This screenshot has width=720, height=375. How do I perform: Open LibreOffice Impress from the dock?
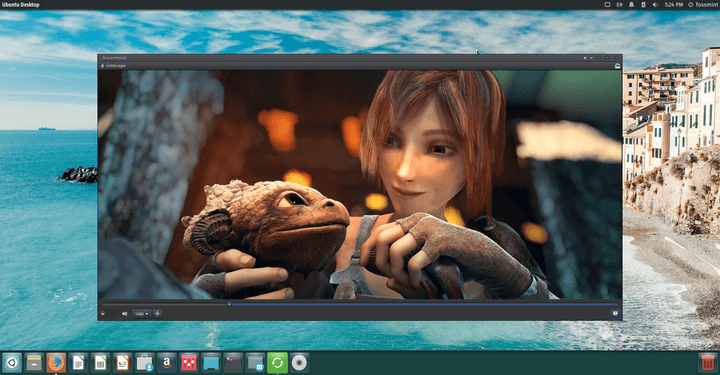[x=122, y=363]
